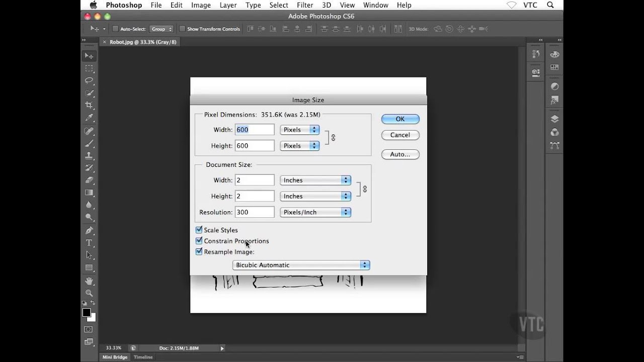Select the Pen tool

click(x=89, y=230)
